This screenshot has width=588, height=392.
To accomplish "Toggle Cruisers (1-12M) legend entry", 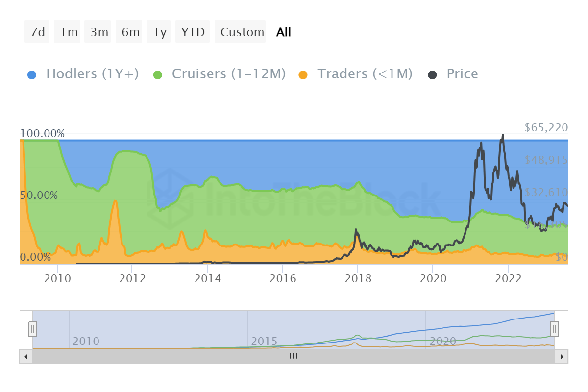I will pos(219,74).
